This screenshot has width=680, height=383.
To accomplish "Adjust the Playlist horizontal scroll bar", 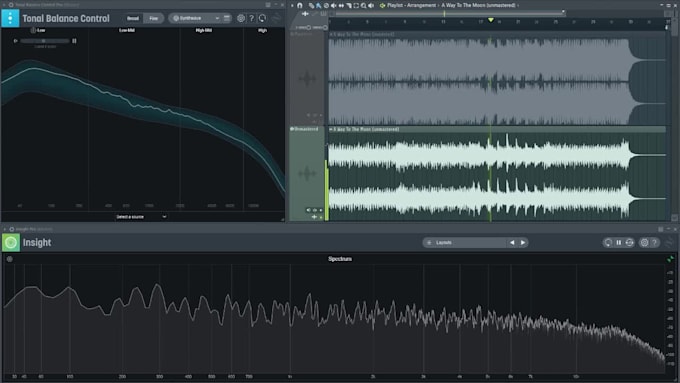I will pos(450,14).
